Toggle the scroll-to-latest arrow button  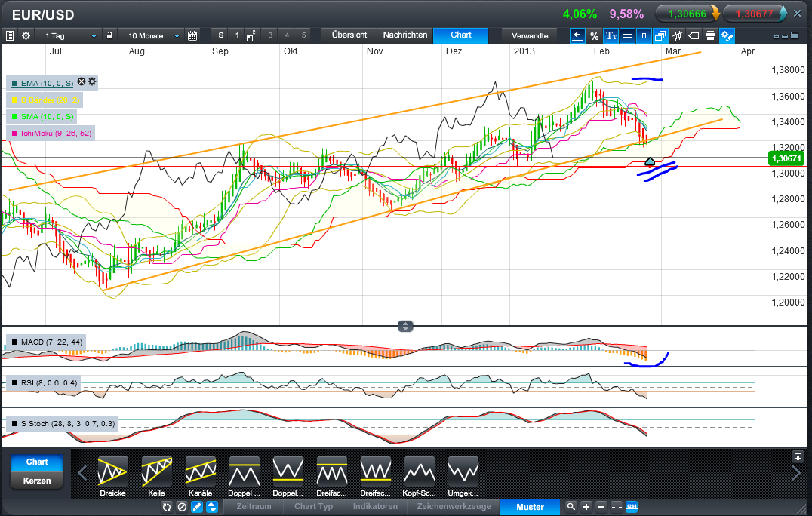(577, 35)
